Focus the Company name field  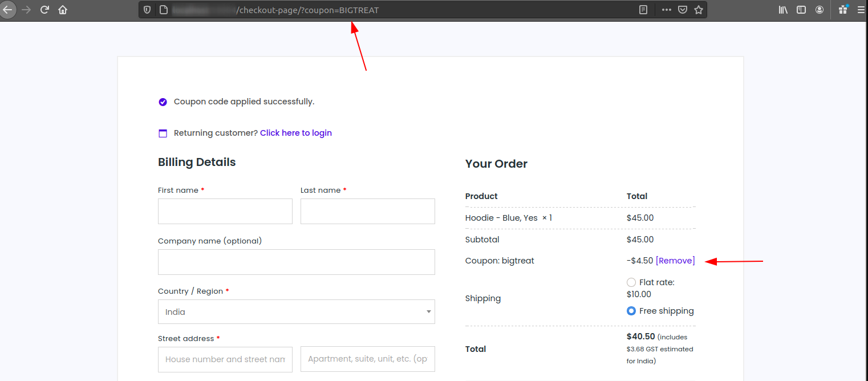pyautogui.click(x=296, y=262)
